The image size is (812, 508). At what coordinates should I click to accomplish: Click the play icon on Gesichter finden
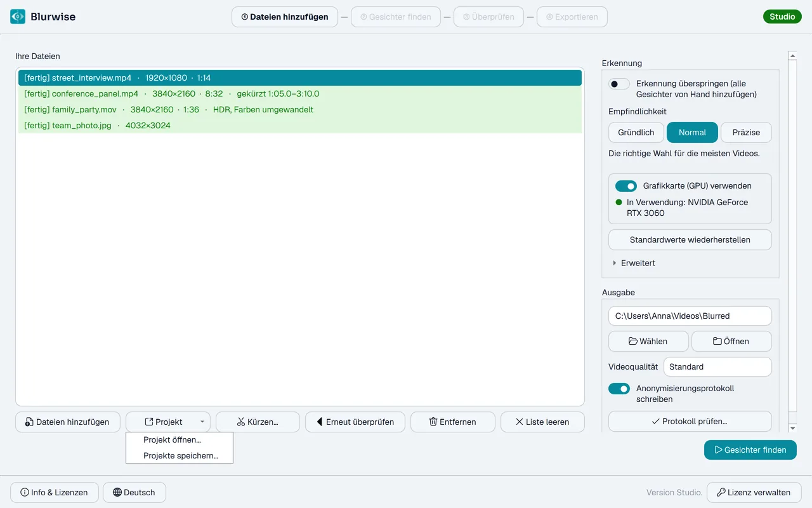[719, 450]
